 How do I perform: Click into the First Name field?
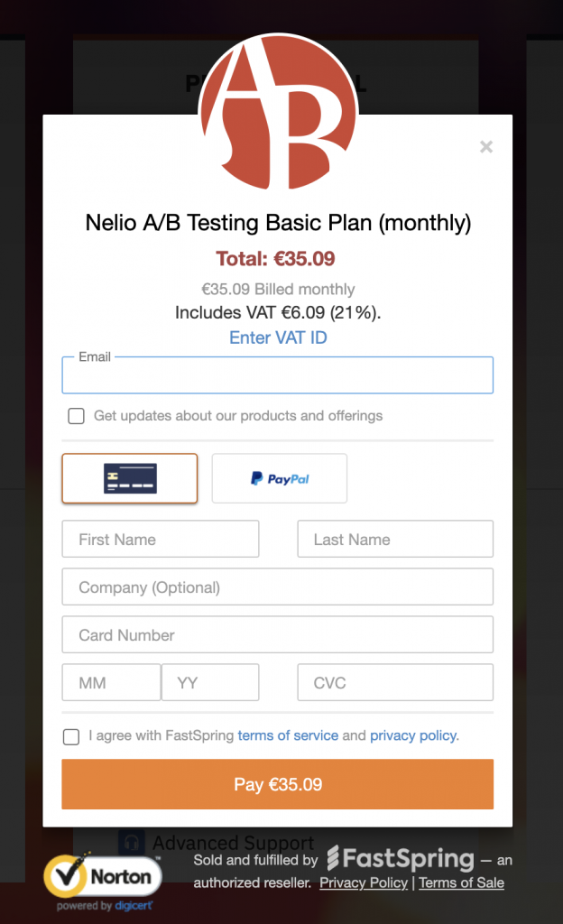[x=161, y=540]
